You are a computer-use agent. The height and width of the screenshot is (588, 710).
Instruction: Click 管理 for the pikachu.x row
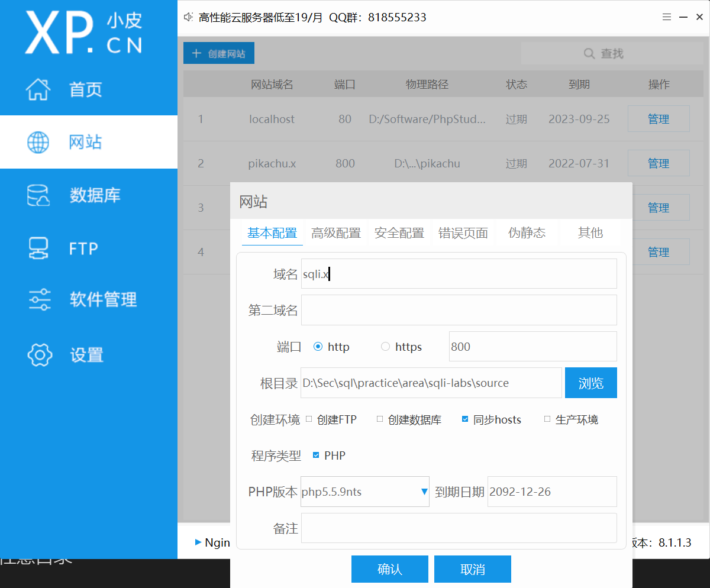659,163
